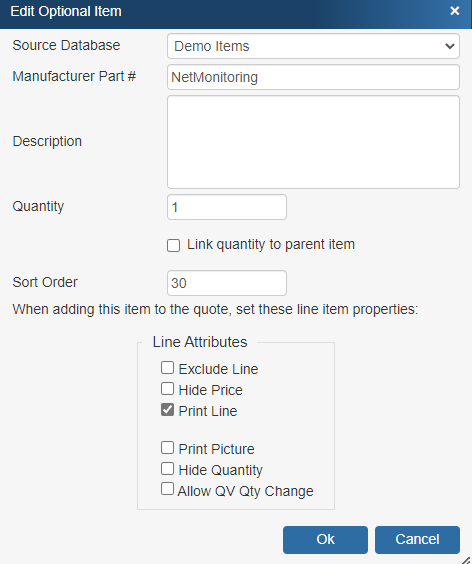Click inside the Description text area
Image resolution: width=472 pixels, height=564 pixels.
click(313, 142)
